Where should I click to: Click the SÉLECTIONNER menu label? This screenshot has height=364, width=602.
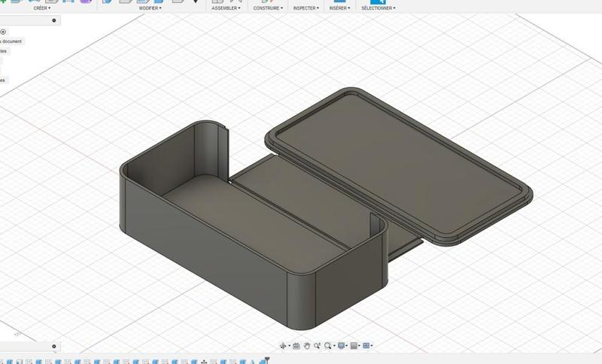click(x=378, y=8)
